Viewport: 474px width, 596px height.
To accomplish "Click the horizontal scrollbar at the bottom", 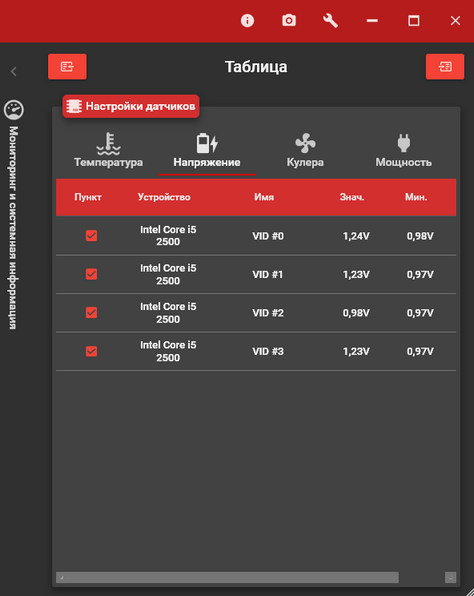I will tap(227, 577).
